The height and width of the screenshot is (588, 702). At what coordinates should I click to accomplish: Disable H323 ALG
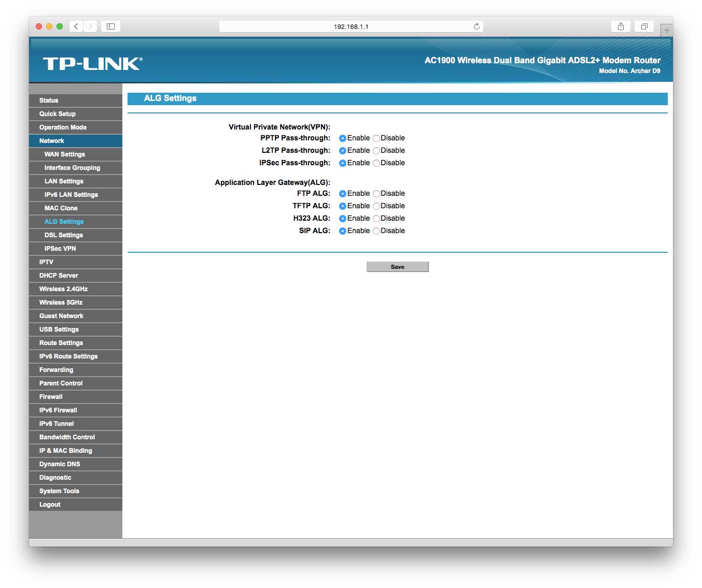(376, 219)
